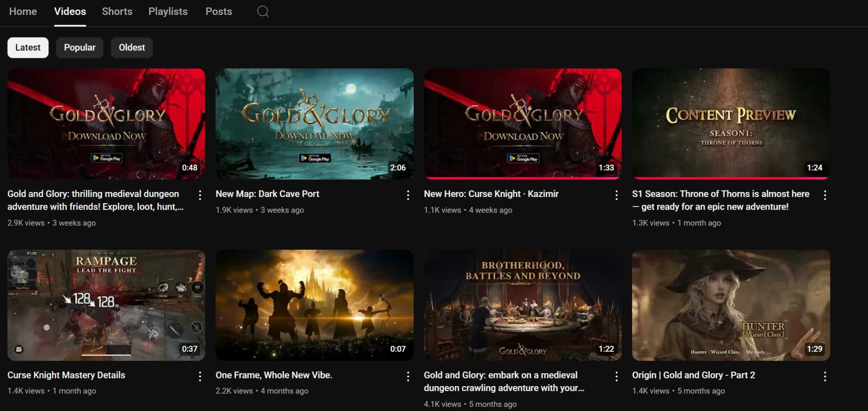Switch to the Home tab
The image size is (868, 411).
[x=23, y=12]
